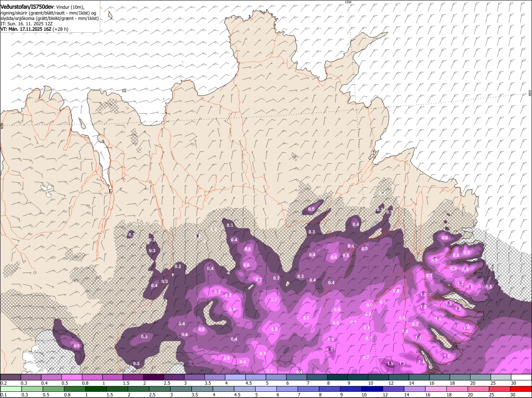Select the upper legend swatch starting at 3.5
The image size is (532, 398).
(x=215, y=377)
